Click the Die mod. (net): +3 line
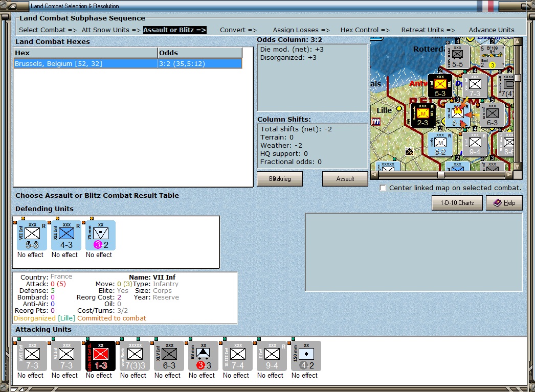 (x=292, y=50)
